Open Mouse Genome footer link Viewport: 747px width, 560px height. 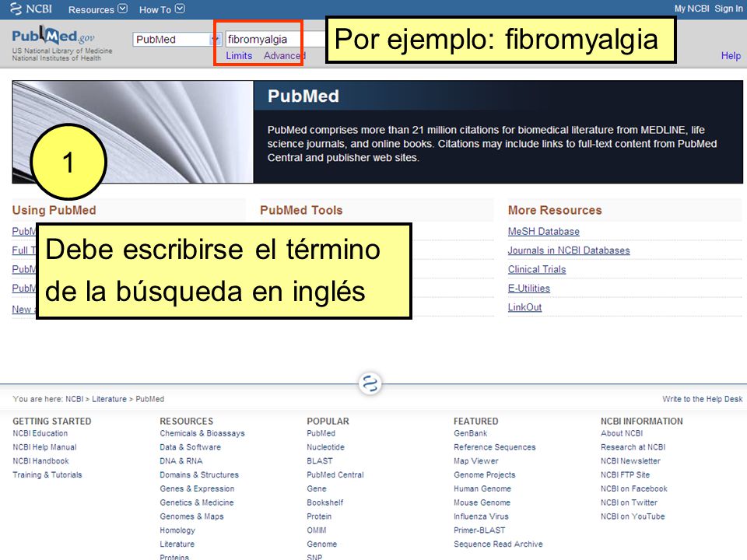[x=482, y=502]
